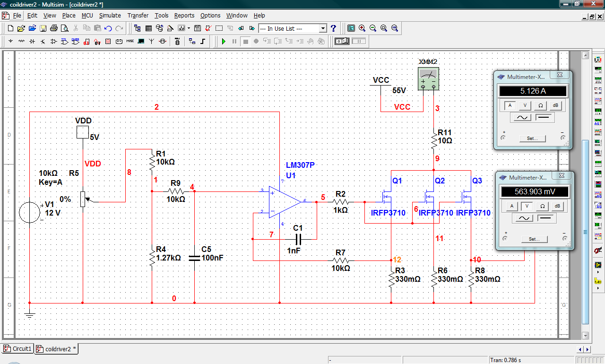Place a TTL logic component

click(65, 42)
